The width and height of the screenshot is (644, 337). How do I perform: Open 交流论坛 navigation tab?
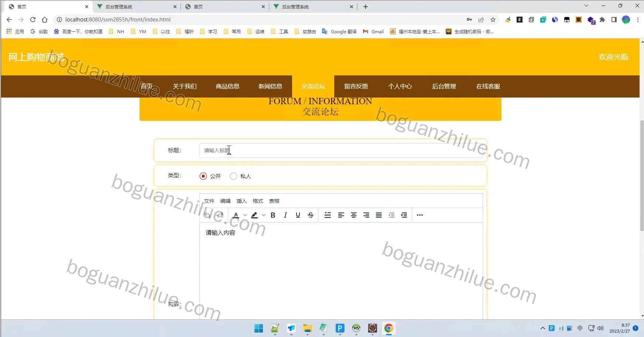tap(313, 86)
